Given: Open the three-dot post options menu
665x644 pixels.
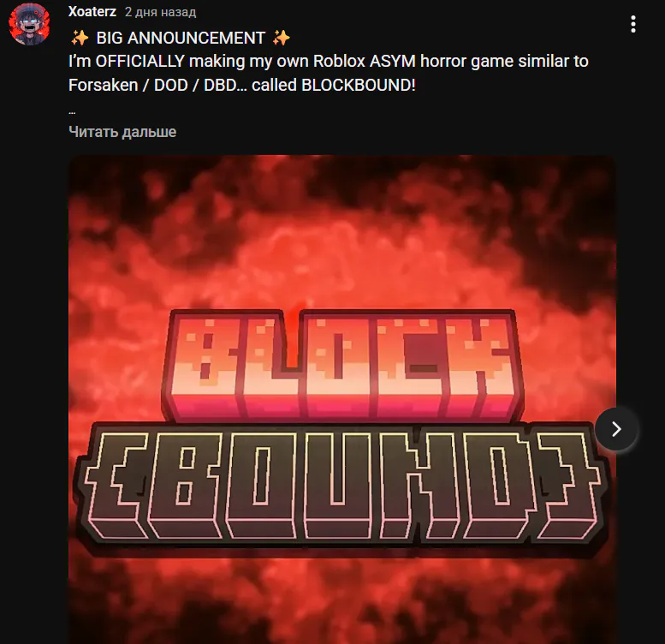Looking at the screenshot, I should coord(632,24).
